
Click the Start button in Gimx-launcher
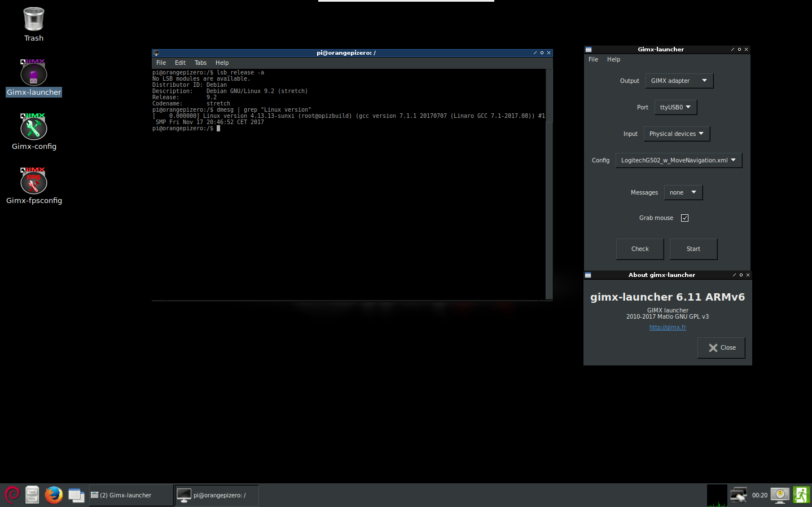694,249
